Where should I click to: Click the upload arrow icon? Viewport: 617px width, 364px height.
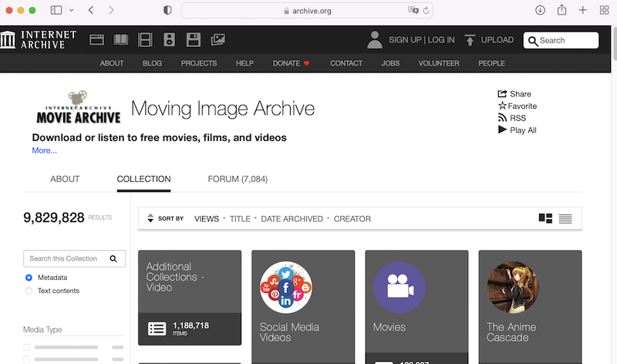pos(470,40)
